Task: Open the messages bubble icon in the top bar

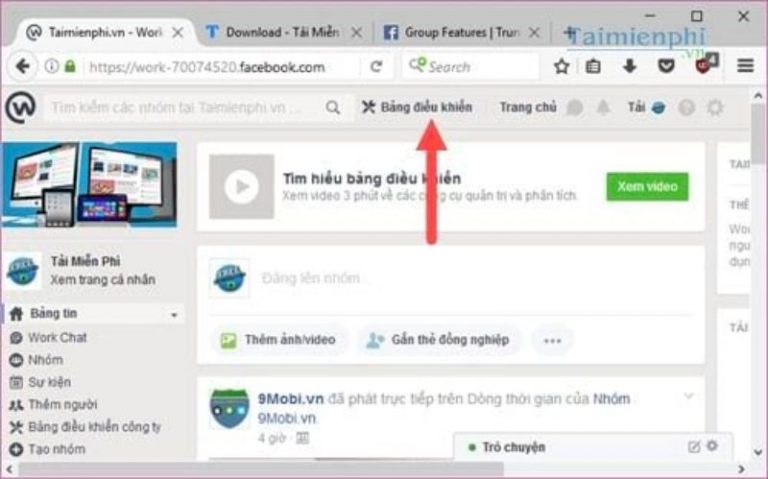Action: tap(575, 108)
